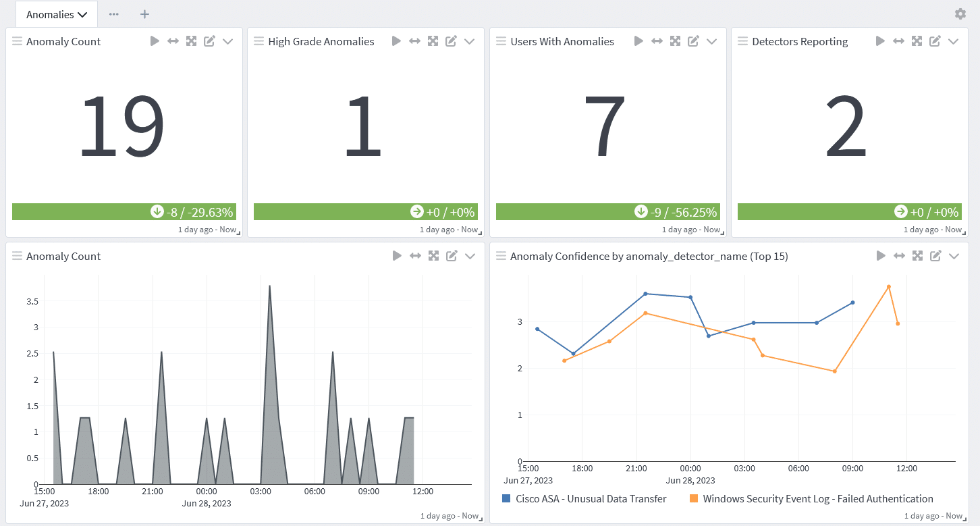
Task: Click the -8 / -29.63% trend bar
Action: 124,212
